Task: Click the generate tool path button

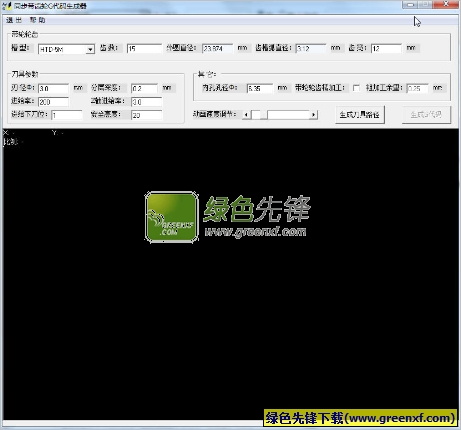Action: pyautogui.click(x=360, y=115)
